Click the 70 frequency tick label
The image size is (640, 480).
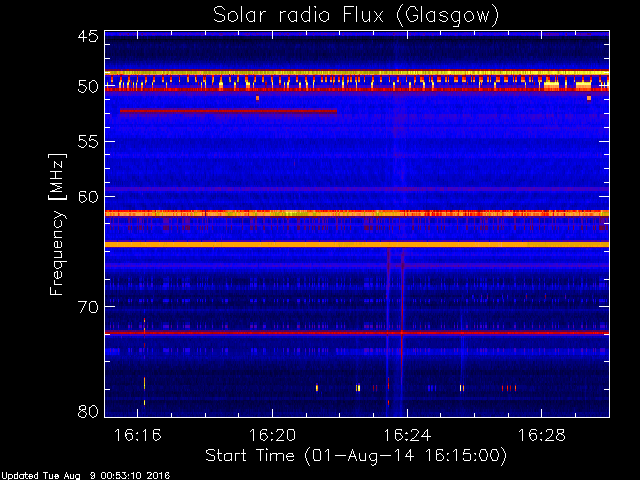[x=88, y=307]
